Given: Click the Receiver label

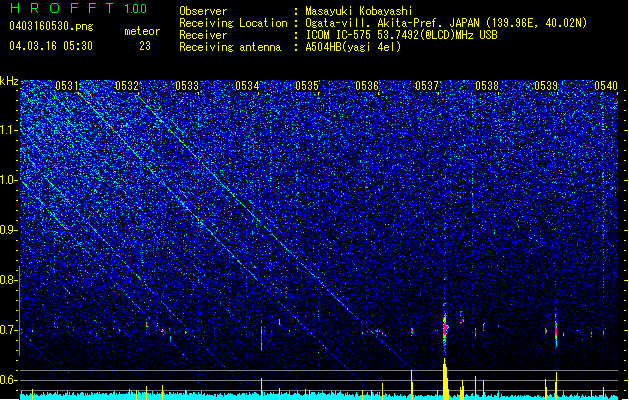Looking at the screenshot, I should tap(203, 35).
